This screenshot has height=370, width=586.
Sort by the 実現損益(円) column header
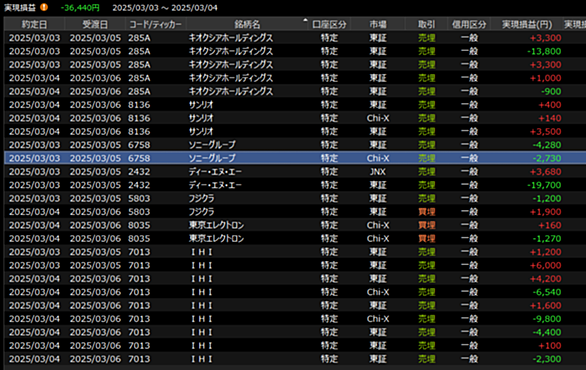coord(527,25)
